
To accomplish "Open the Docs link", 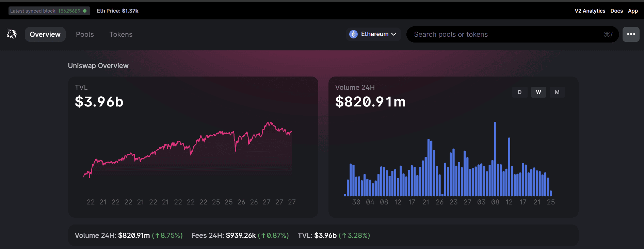I will [616, 11].
